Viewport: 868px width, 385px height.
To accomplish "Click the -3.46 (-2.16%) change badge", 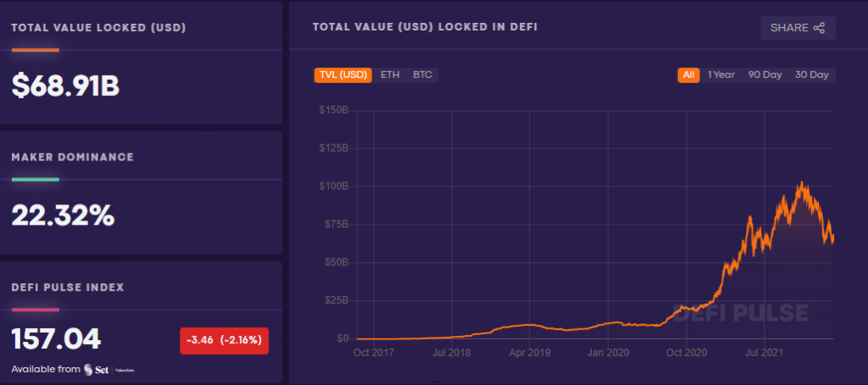I will tap(224, 341).
